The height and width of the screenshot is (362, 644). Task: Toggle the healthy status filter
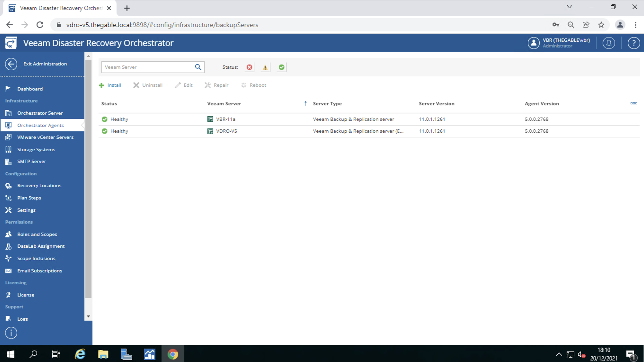click(282, 67)
